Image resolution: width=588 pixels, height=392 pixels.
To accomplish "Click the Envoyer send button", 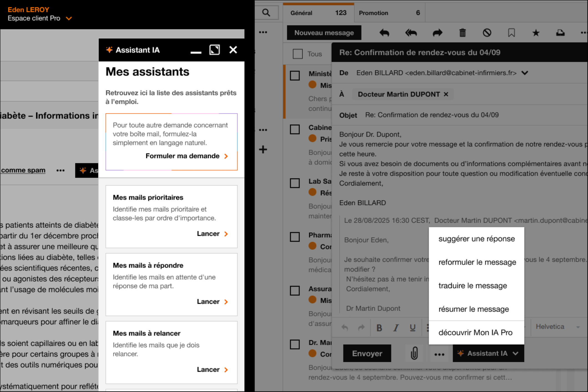I will click(367, 353).
